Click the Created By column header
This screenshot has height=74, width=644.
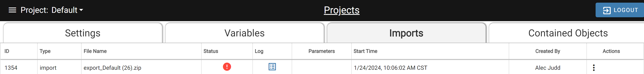[x=548, y=51]
